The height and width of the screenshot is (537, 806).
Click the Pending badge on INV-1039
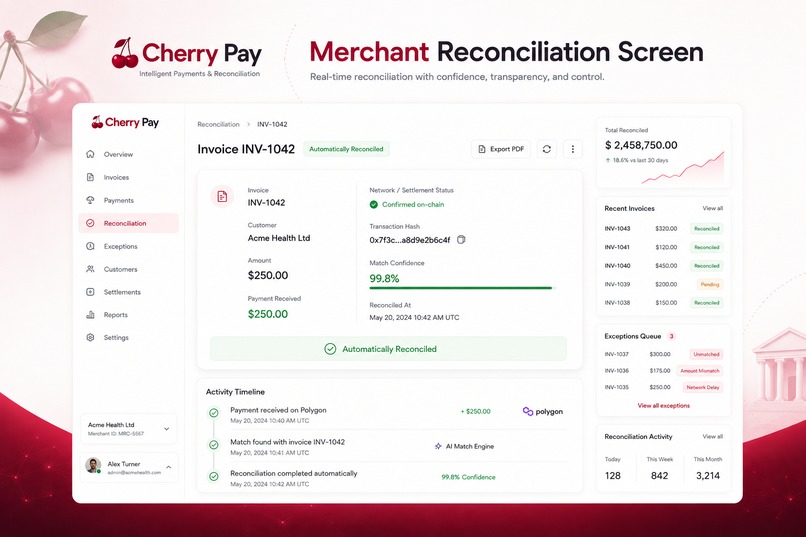[710, 284]
